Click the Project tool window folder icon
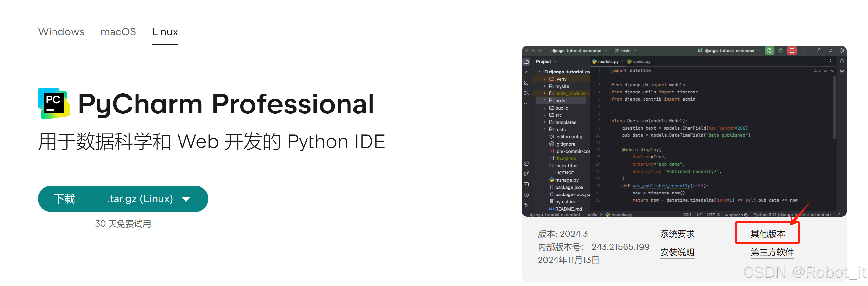Screen dimensions: 868x286 point(527,62)
